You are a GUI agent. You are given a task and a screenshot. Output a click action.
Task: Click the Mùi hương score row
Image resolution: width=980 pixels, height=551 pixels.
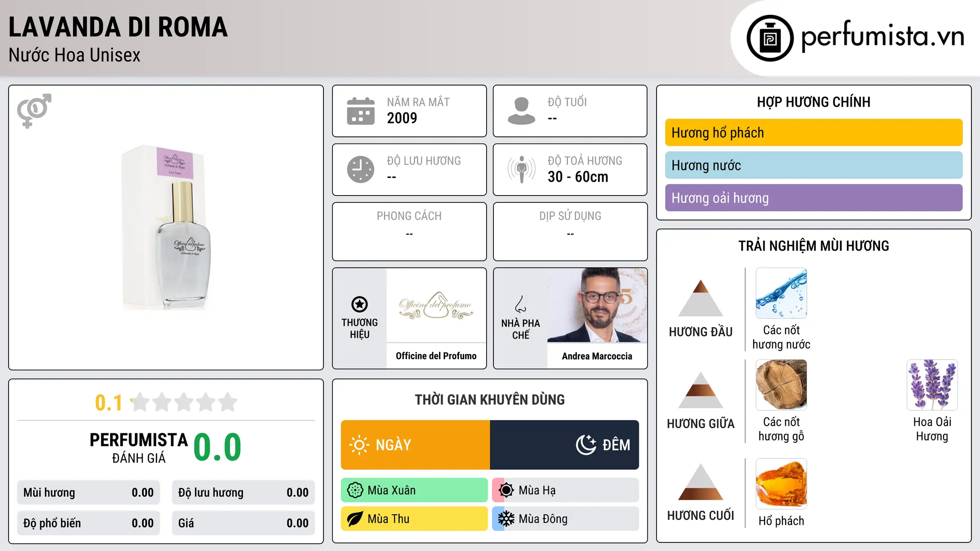(x=89, y=493)
